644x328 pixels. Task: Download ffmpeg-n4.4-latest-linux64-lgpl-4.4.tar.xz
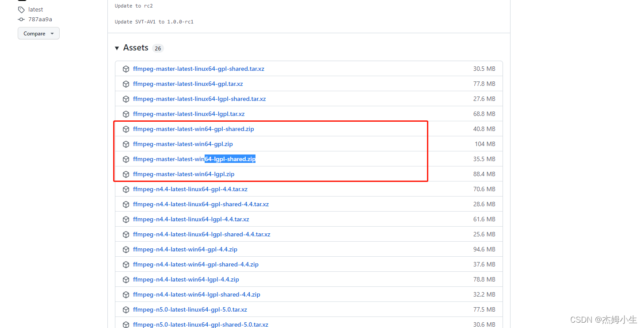(x=191, y=220)
